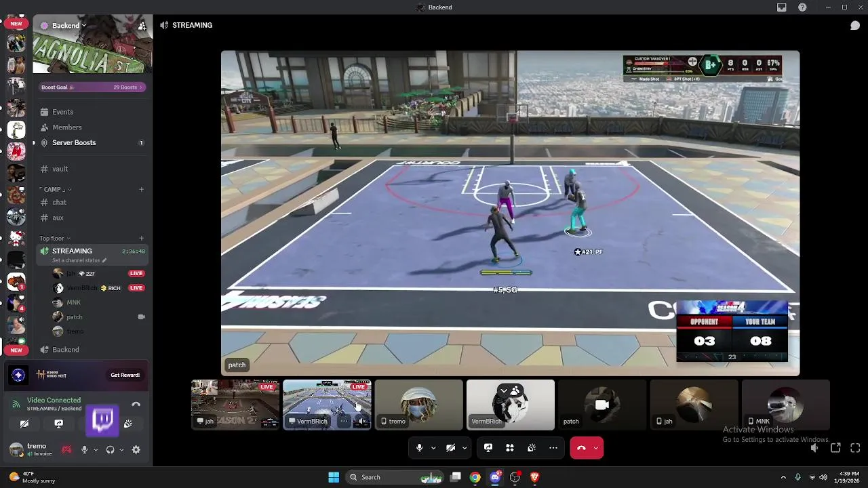Open soundboard from call controls
Viewport: 868px width, 488px height.
tap(532, 447)
